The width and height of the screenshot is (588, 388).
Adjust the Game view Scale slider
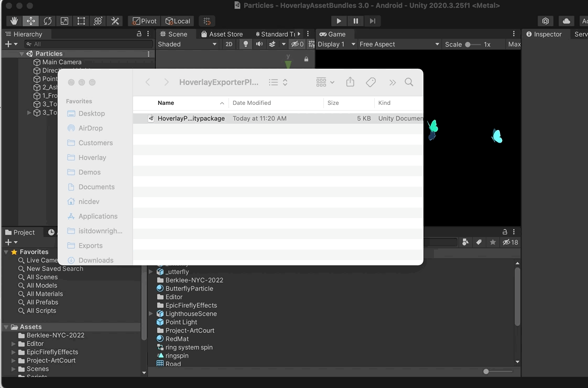pyautogui.click(x=468, y=45)
